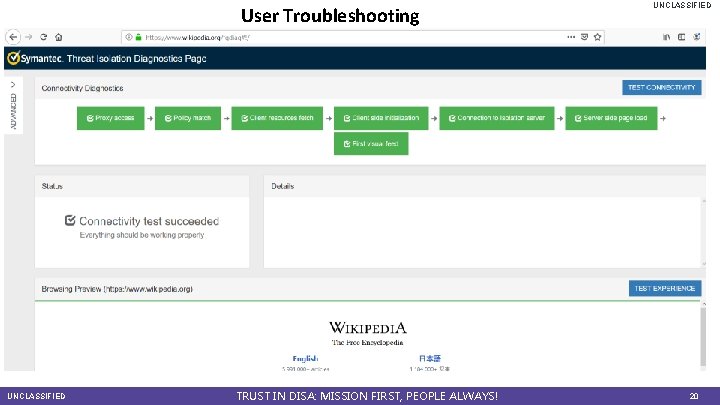
Task: Click the TEST CONNECTIVITY button
Action: [662, 87]
